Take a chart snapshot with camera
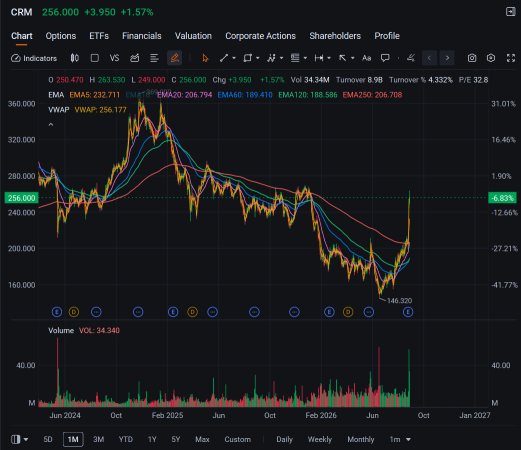521x450 pixels. [472, 58]
